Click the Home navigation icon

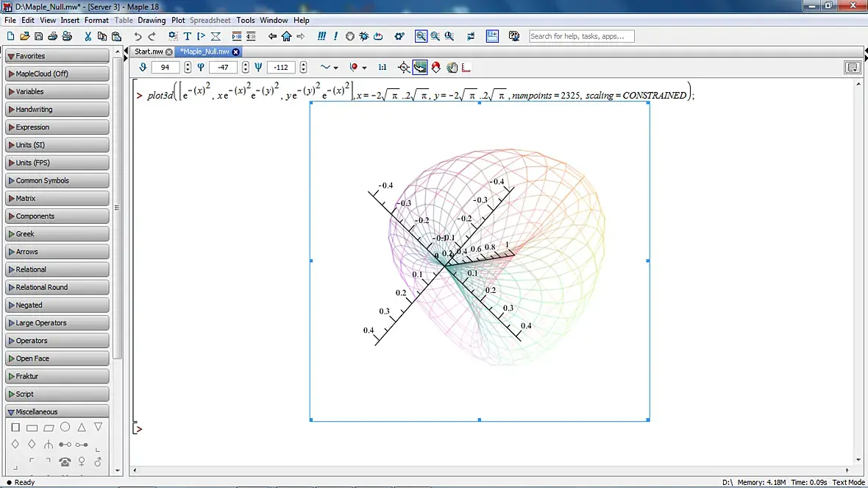click(286, 36)
